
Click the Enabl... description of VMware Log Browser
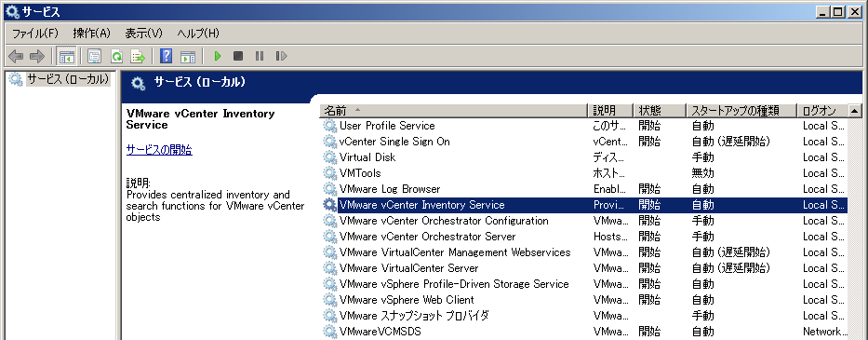(x=609, y=189)
